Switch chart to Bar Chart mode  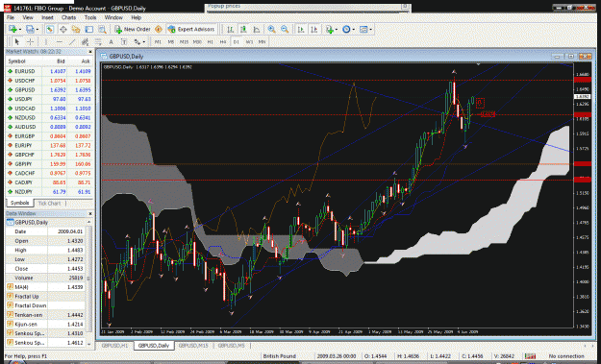[230, 29]
